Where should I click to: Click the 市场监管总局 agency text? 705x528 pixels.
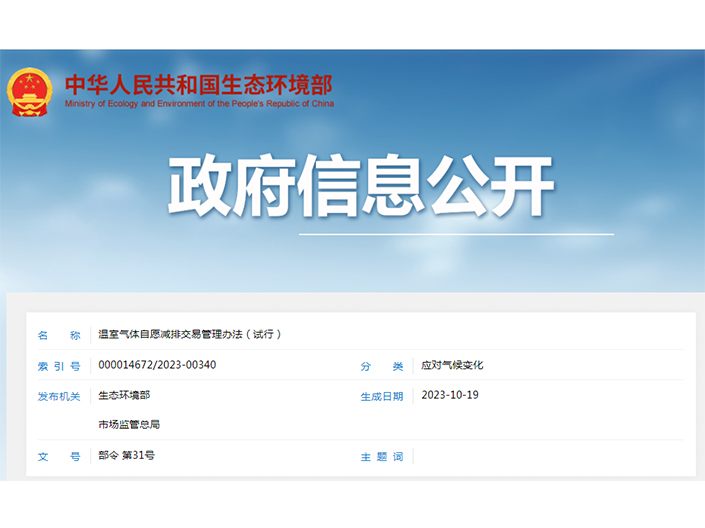point(129,424)
